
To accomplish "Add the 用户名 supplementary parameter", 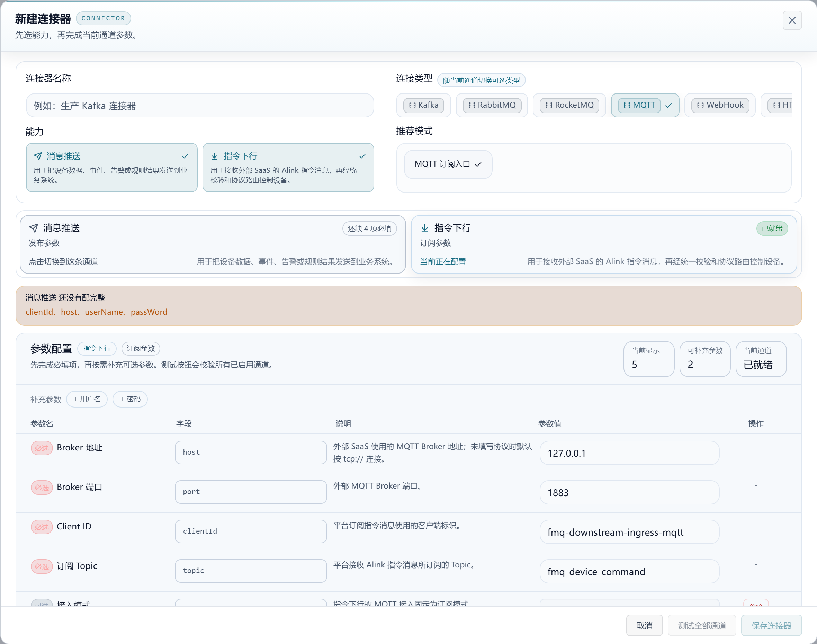I will tap(87, 399).
